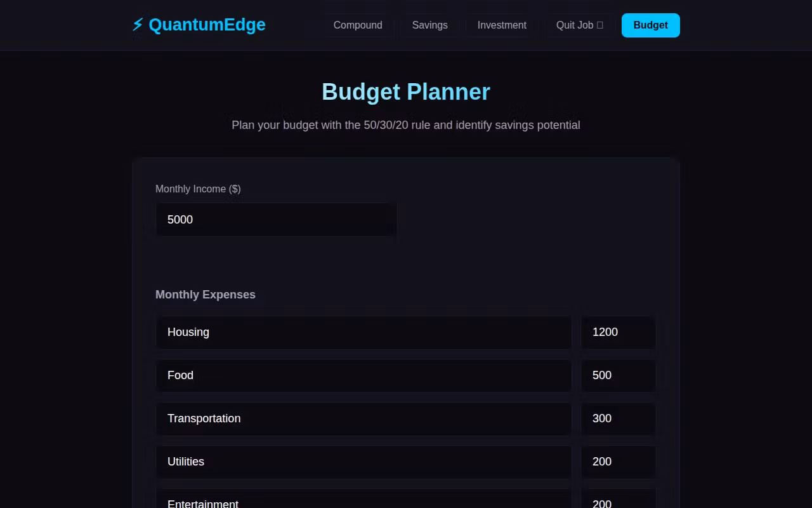The height and width of the screenshot is (508, 812).
Task: Click the icon beside Quit Job
Action: 600,25
